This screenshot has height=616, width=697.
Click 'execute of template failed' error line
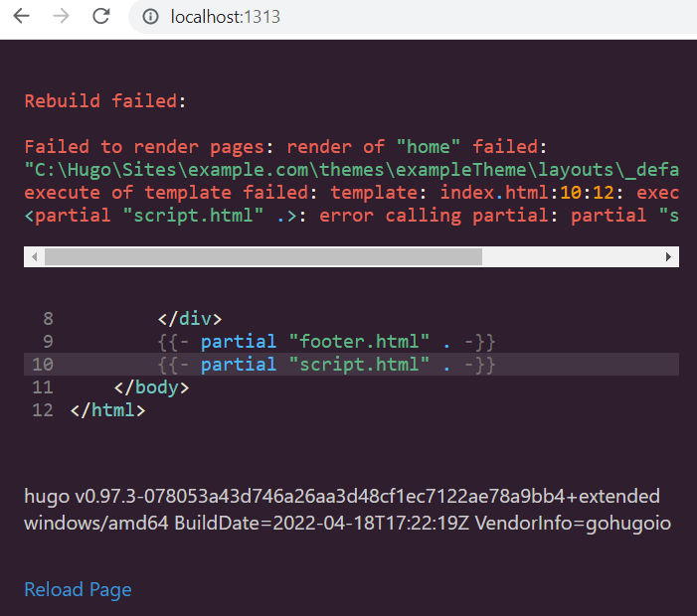(352, 193)
